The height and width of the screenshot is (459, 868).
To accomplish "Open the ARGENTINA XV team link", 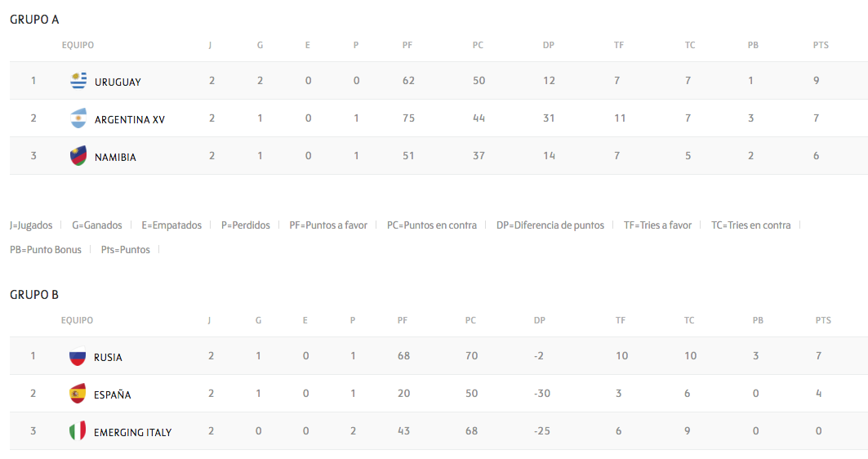I will [130, 119].
